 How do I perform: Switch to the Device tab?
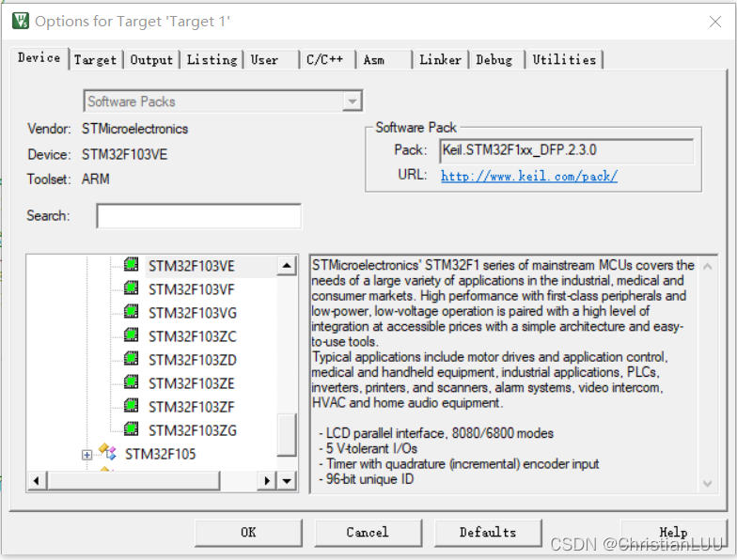pyautogui.click(x=39, y=58)
